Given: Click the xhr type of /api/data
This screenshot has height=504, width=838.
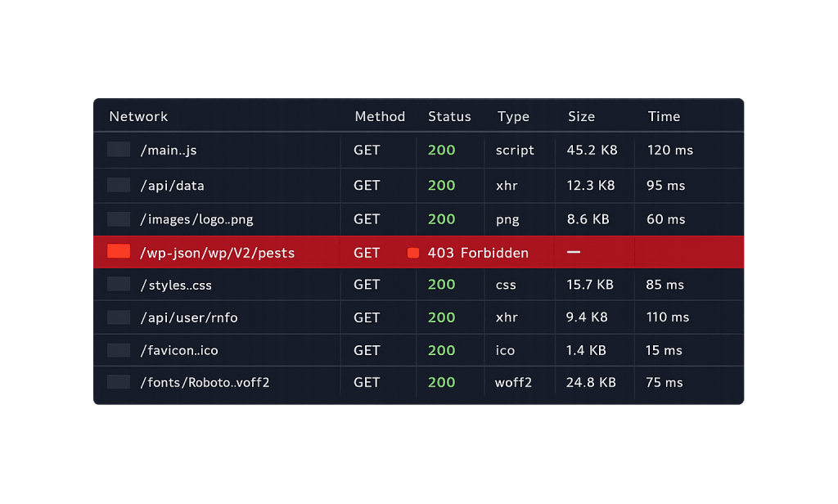Looking at the screenshot, I should pyautogui.click(x=507, y=186).
